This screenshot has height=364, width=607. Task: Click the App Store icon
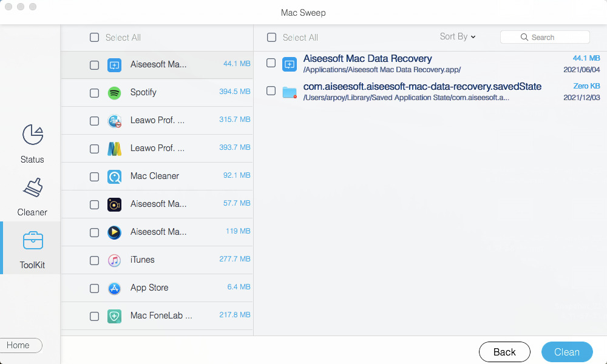[x=114, y=288]
